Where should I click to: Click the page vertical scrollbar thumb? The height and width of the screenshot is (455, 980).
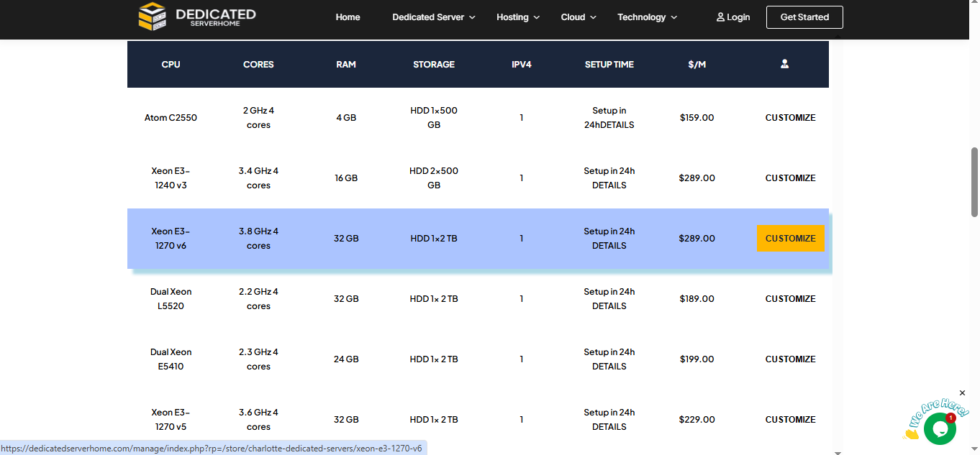tap(975, 181)
